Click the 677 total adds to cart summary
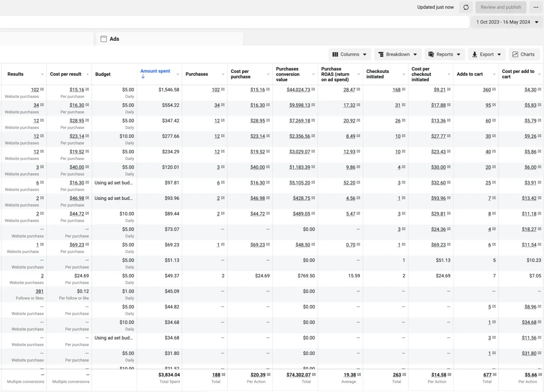The image size is (544, 392). coord(487,375)
